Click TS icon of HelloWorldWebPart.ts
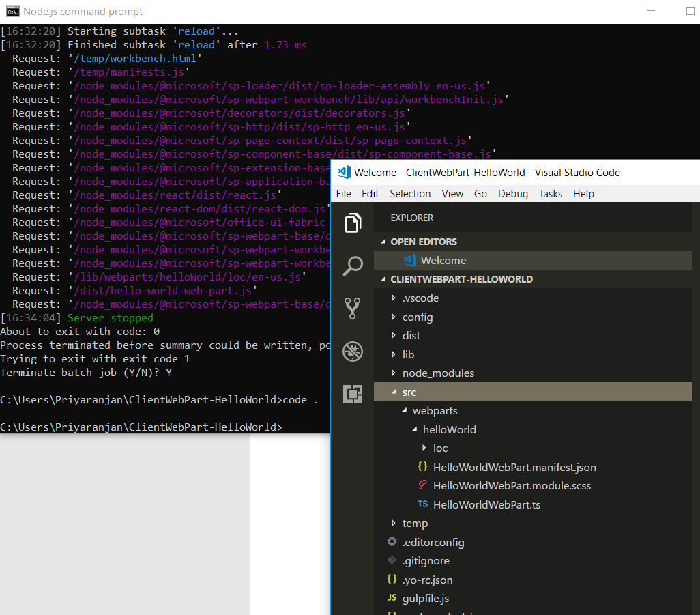 coord(422,504)
